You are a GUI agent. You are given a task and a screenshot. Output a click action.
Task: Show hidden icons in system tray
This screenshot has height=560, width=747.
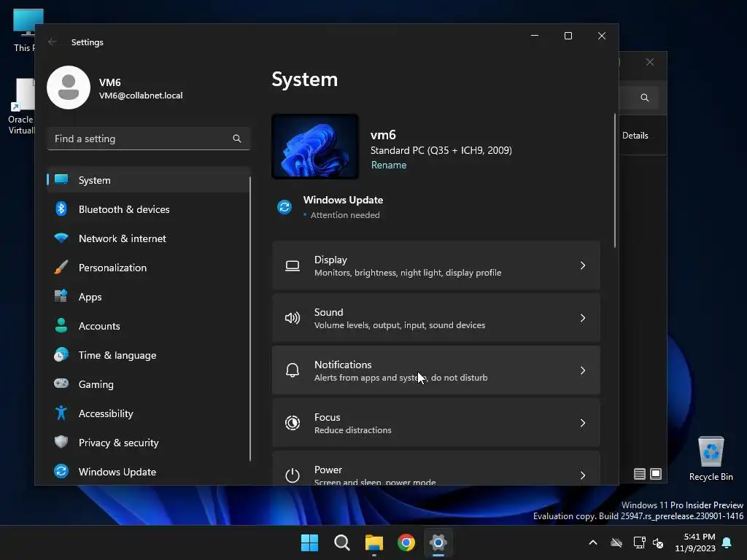[593, 542]
